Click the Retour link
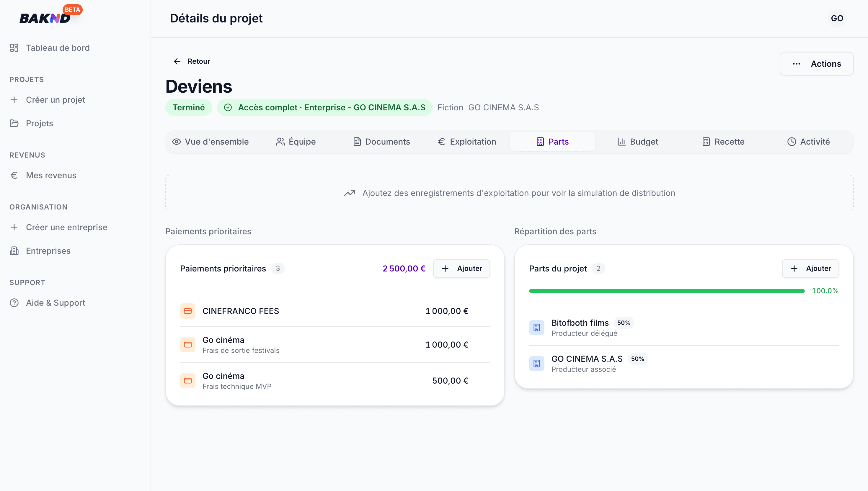Viewport: 868px width, 491px height. pos(192,61)
